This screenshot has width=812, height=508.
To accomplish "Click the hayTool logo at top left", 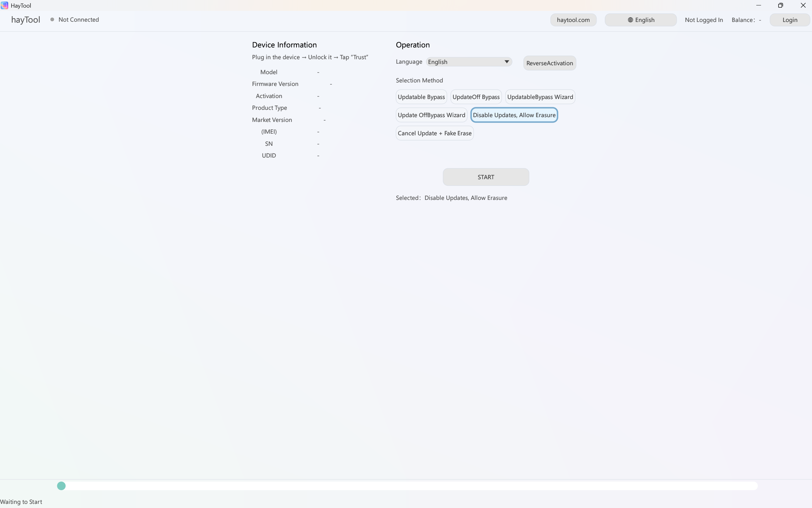I will pyautogui.click(x=25, y=20).
